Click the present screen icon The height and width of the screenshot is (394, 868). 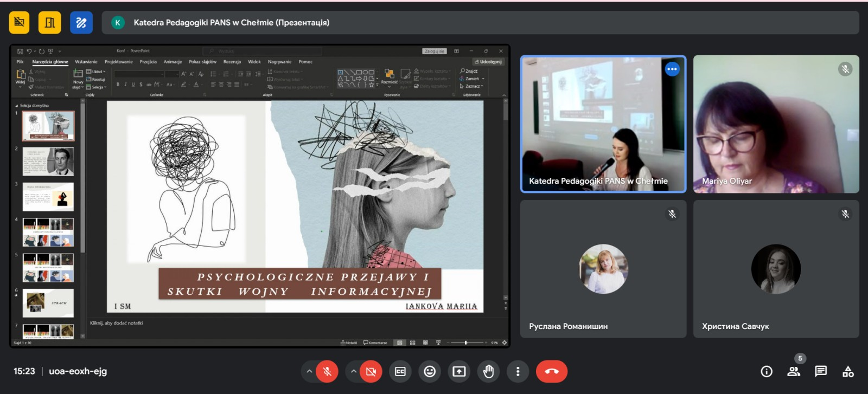coord(459,371)
